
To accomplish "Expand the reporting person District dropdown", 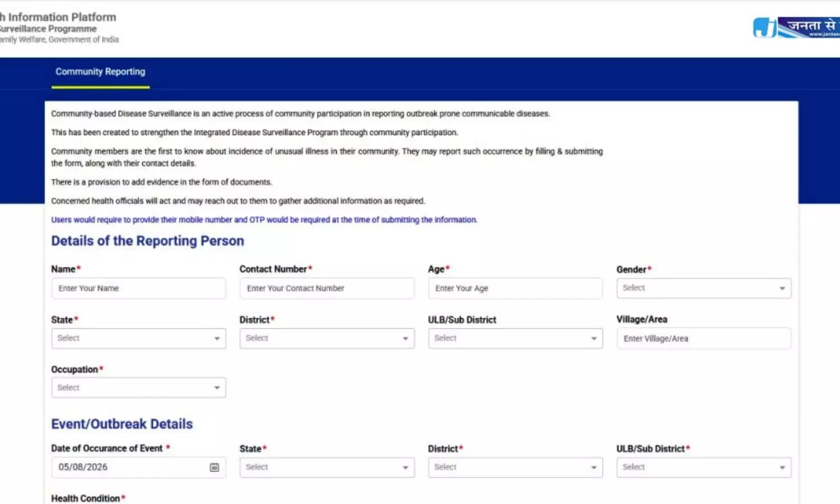I will coord(327,338).
